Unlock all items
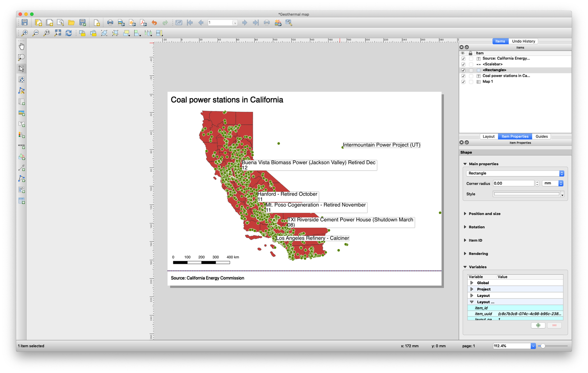The image size is (588, 373). click(x=93, y=33)
